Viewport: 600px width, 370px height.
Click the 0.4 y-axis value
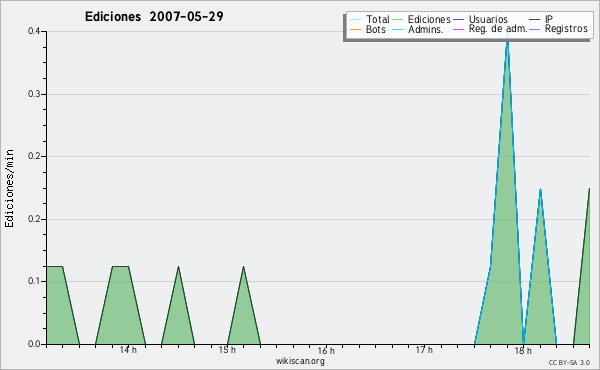click(x=34, y=31)
